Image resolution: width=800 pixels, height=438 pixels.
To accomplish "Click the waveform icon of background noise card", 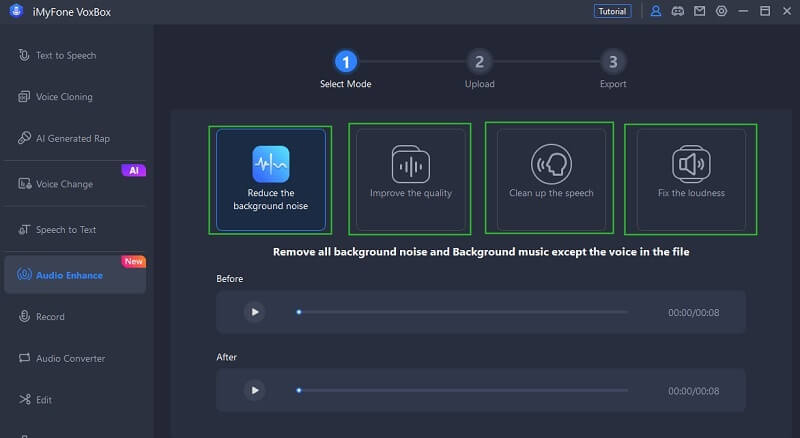I will pos(270,164).
